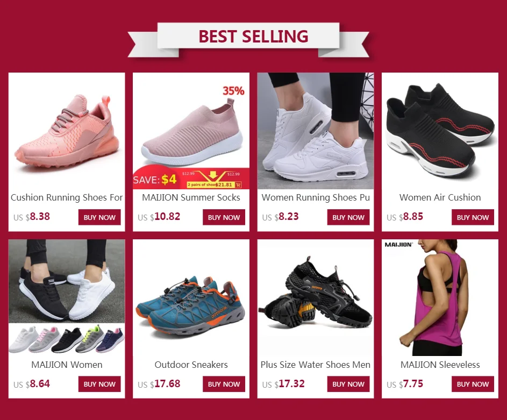Click Buy Now for the $8.38 shoes
The width and height of the screenshot is (507, 420).
click(x=99, y=217)
